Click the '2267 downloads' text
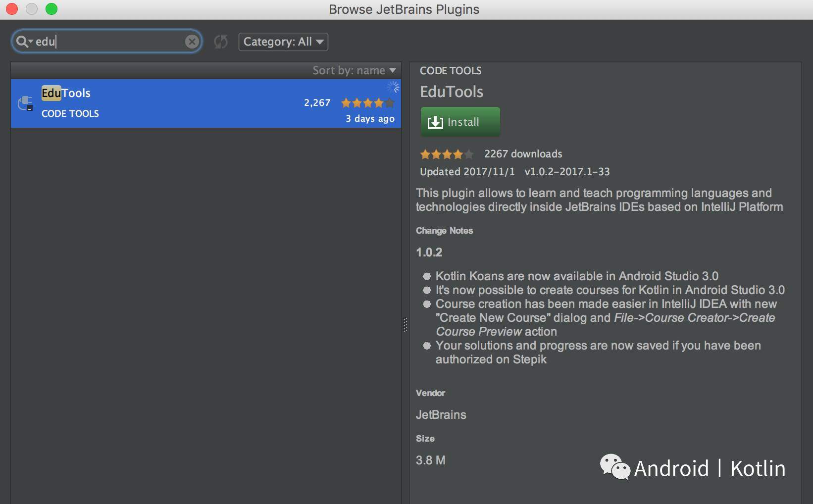The image size is (813, 504). point(523,154)
